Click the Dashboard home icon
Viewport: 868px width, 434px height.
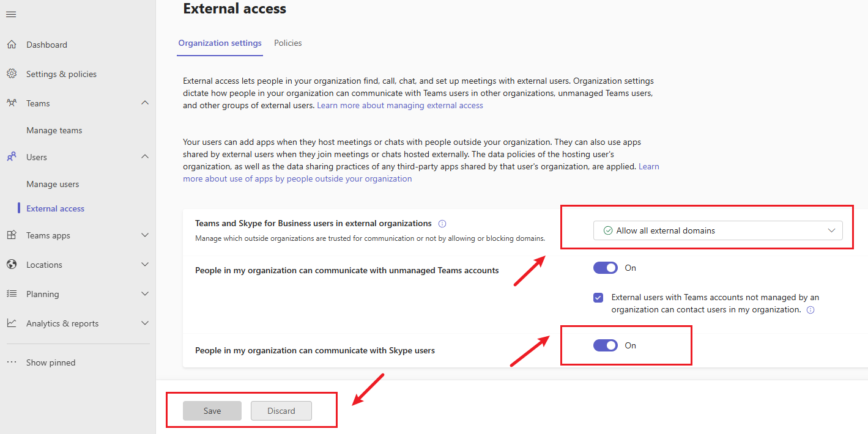[x=12, y=45]
